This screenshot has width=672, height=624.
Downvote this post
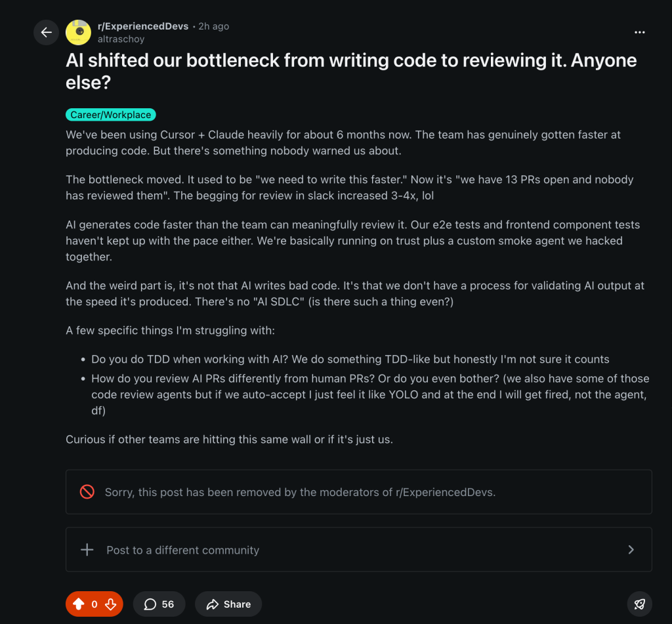coord(110,604)
